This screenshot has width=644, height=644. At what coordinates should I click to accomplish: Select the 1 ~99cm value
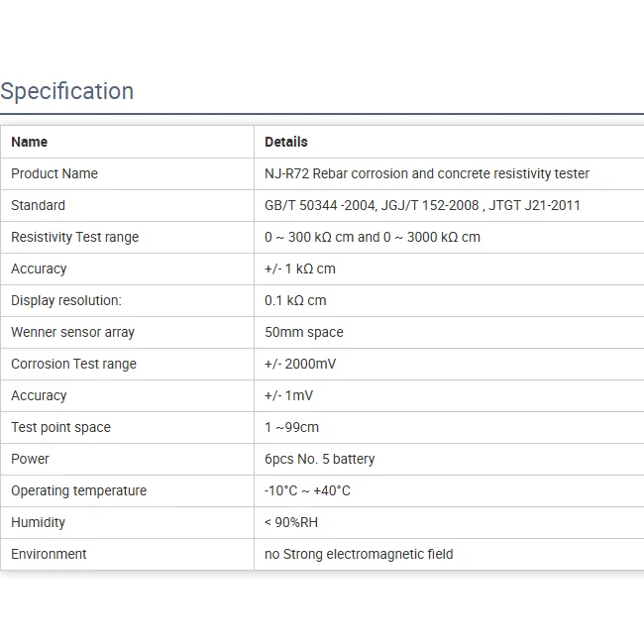point(291,427)
